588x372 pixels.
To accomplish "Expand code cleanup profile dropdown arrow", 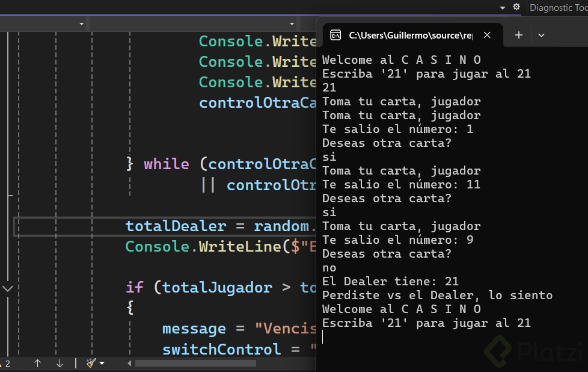I will pos(102,363).
